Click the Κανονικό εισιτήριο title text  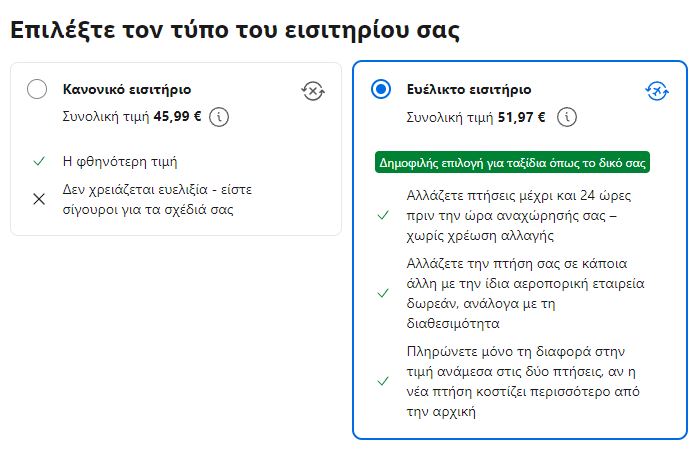click(127, 89)
